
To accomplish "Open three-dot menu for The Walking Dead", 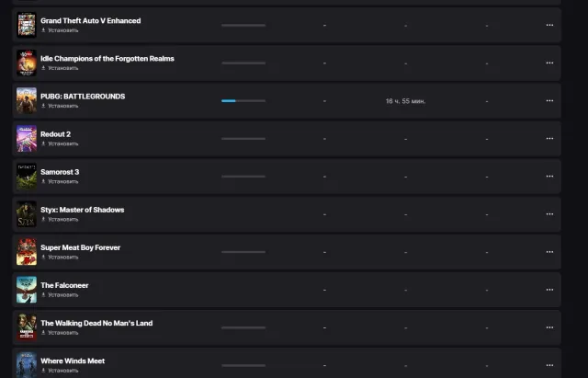I will tap(549, 327).
